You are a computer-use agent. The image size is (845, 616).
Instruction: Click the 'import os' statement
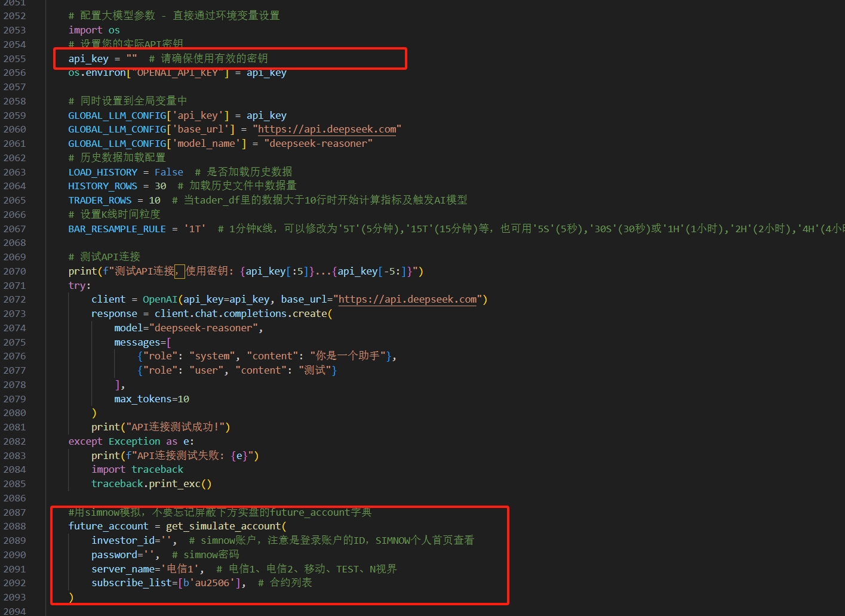[x=94, y=30]
